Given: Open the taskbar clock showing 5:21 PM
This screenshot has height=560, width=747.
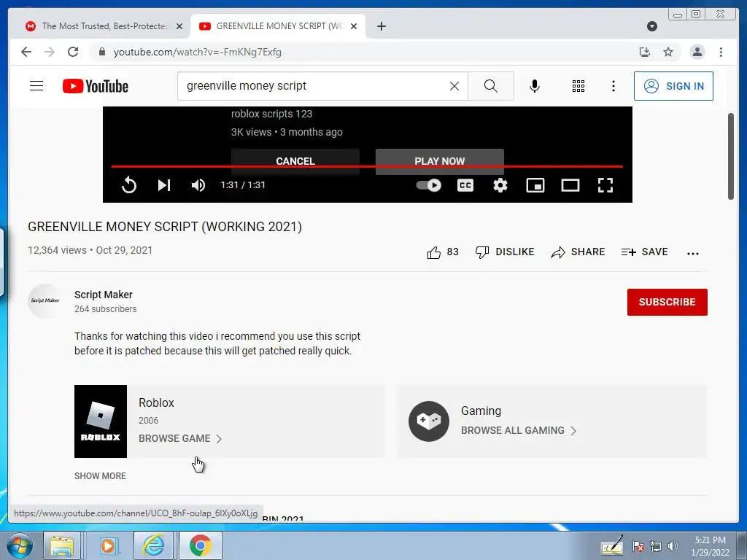Looking at the screenshot, I should tap(710, 546).
